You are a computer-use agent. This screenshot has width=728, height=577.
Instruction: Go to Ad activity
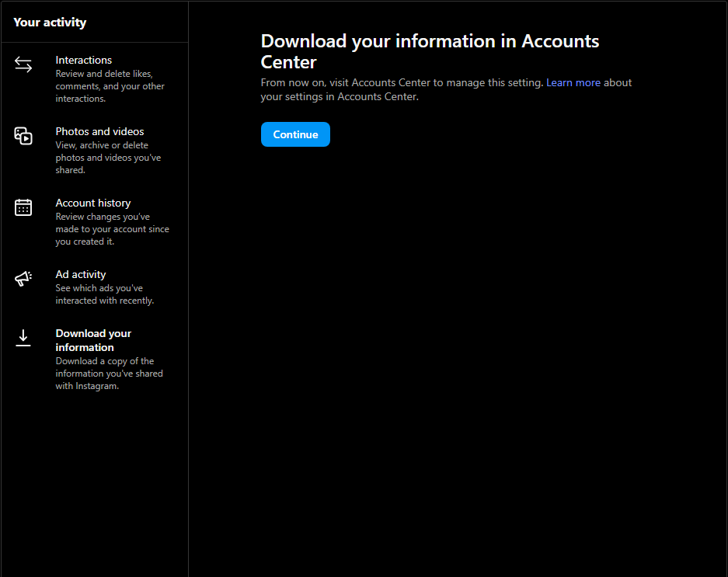95,287
